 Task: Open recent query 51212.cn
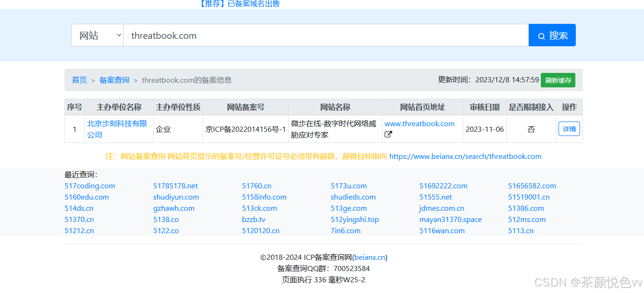click(79, 231)
